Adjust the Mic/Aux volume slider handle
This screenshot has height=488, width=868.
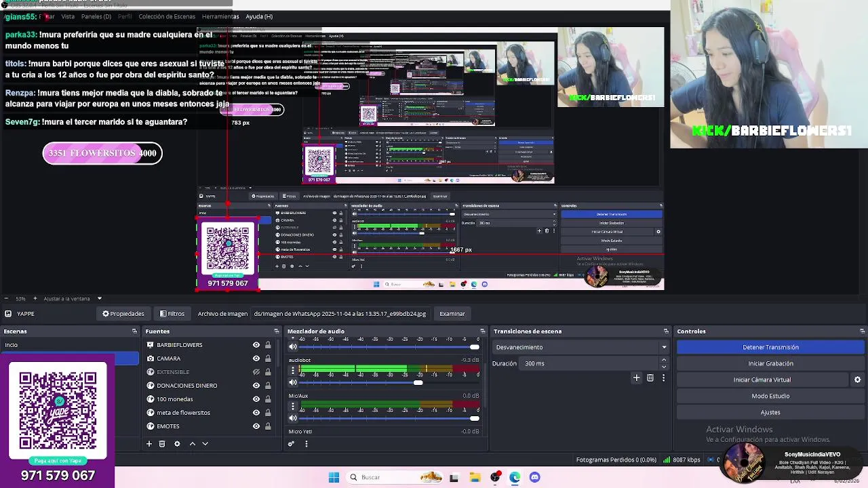475,418
